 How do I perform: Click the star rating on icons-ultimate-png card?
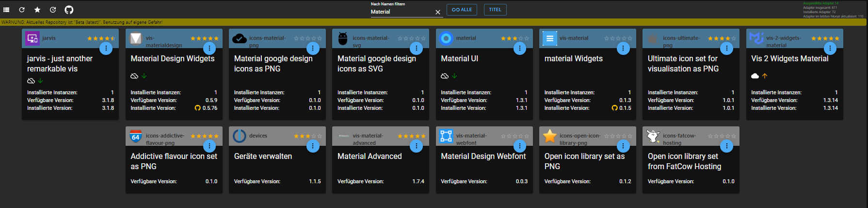(722, 38)
